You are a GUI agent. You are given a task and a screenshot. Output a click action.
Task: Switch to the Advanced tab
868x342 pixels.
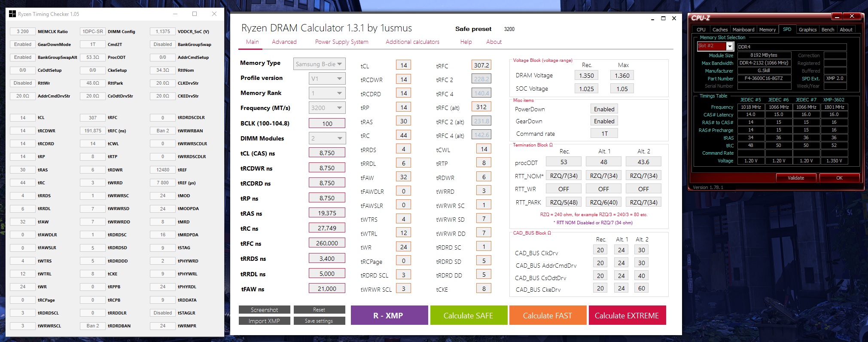point(284,42)
